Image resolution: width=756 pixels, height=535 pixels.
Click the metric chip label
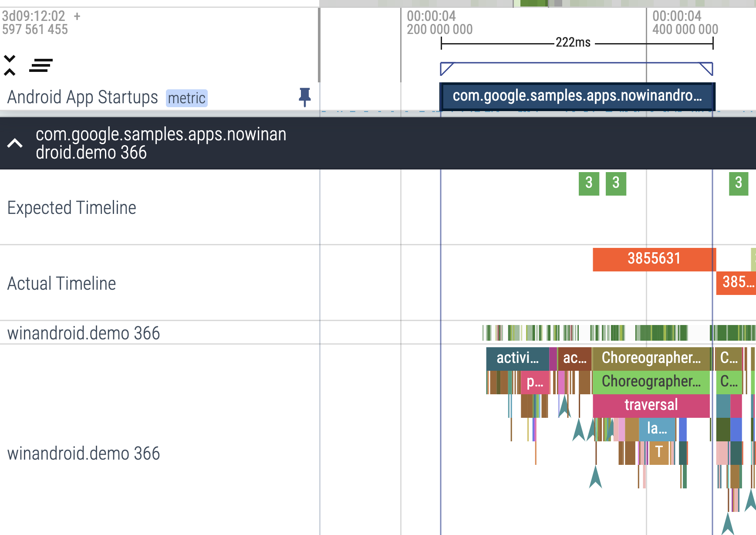[x=186, y=98]
